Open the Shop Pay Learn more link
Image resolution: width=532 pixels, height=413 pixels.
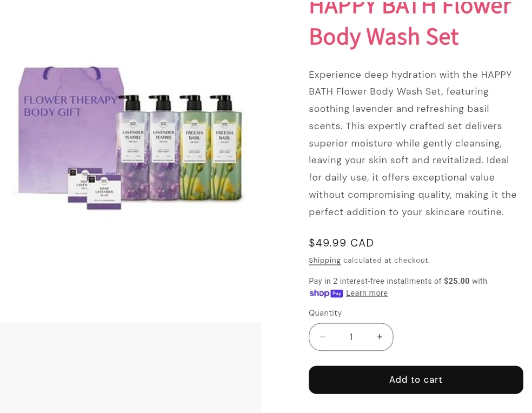[367, 293]
